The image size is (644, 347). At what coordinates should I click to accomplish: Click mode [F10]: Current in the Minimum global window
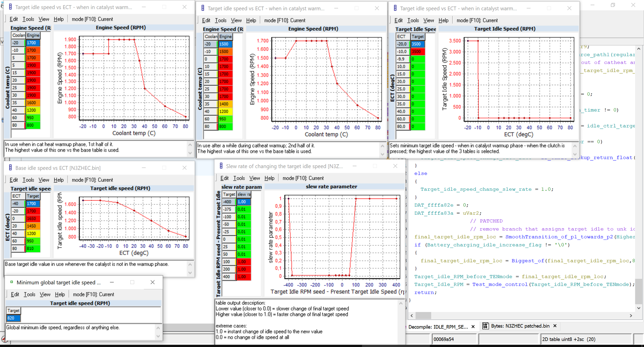[93, 294]
